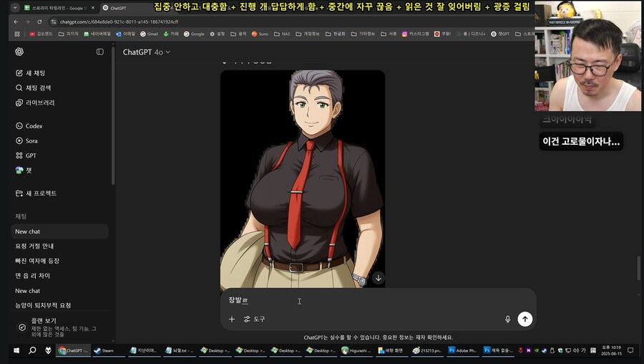Open the 네이버메일 bookmark
Screen dimensions: 644x364
point(97,34)
